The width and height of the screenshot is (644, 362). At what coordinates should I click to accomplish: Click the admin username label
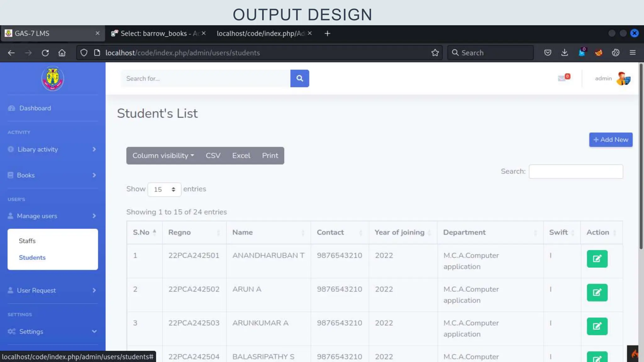[x=603, y=78]
